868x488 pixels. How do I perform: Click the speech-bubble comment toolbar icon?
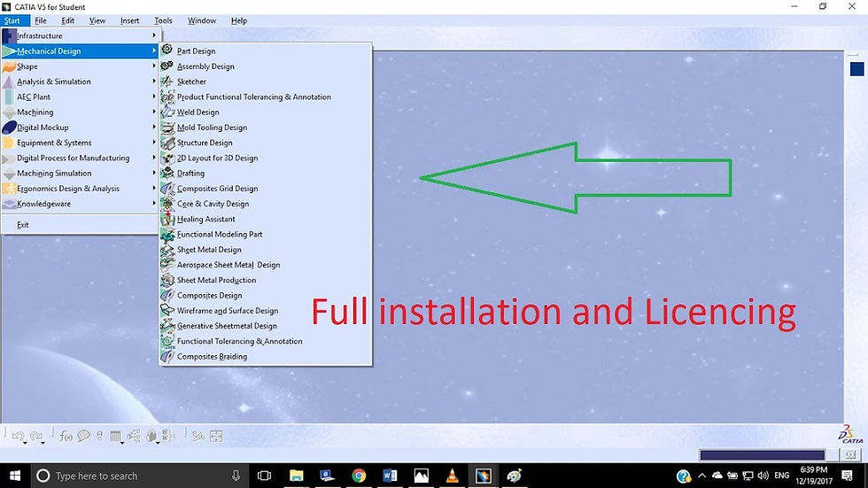(x=83, y=436)
